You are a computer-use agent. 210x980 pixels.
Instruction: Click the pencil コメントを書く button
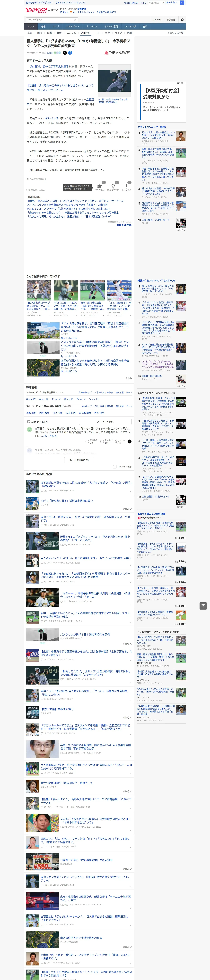click(105, 422)
